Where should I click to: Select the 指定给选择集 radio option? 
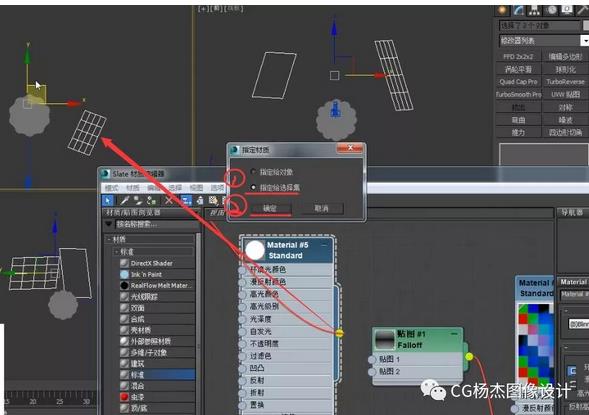(x=253, y=187)
